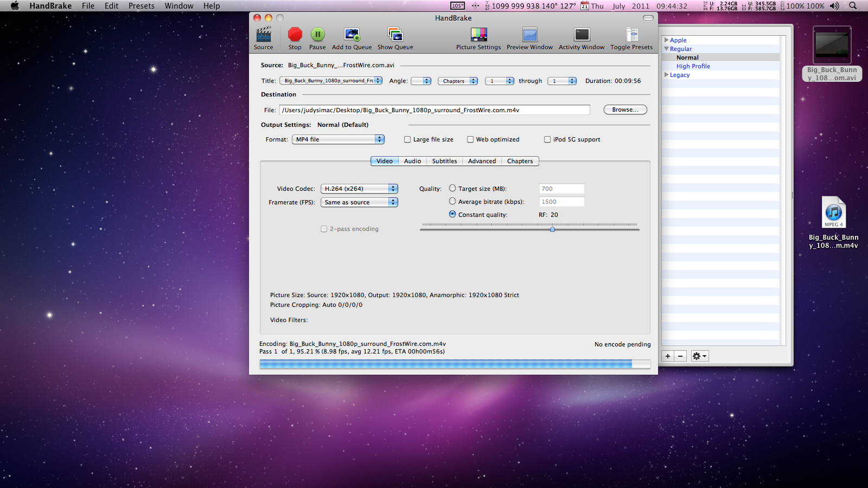Click the Average bitrate 1500 field
This screenshot has width=868, height=488.
pyautogui.click(x=562, y=202)
